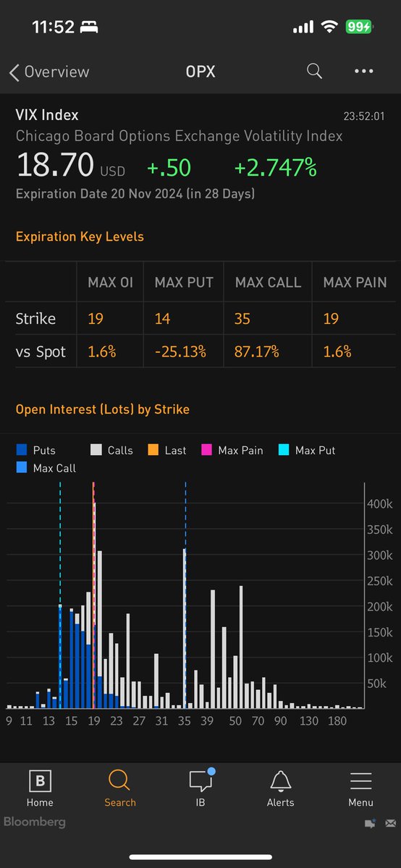Tap the Max Pain legend pink swatch

pos(206,450)
